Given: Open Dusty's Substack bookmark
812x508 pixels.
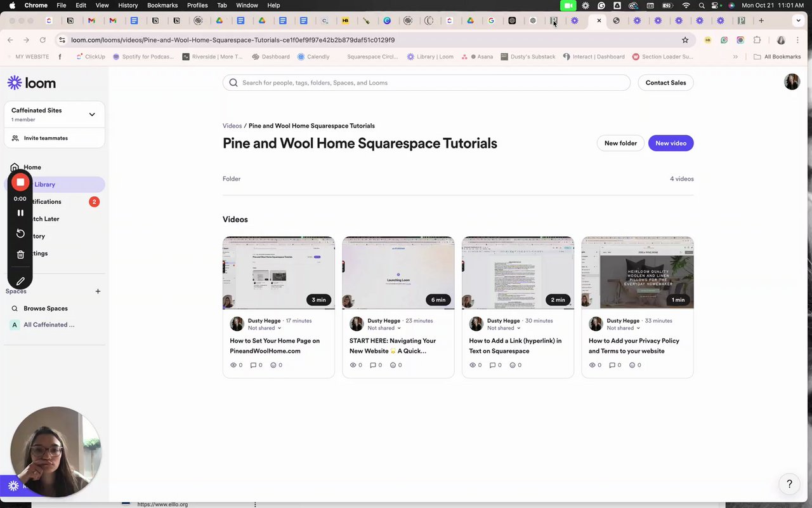Looking at the screenshot, I should [x=528, y=57].
